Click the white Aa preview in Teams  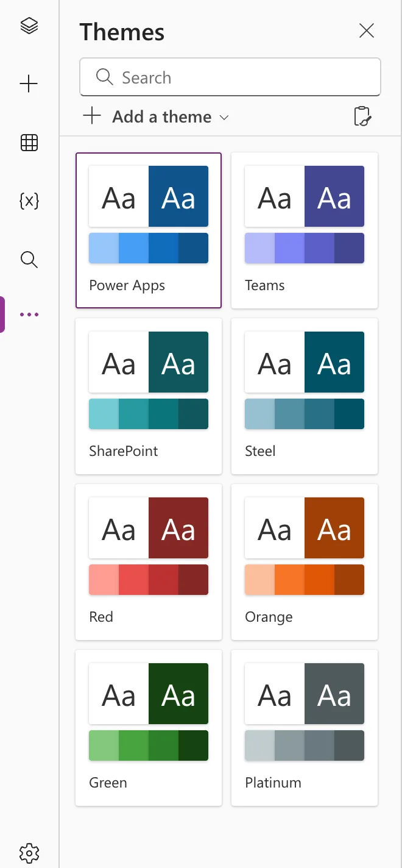pos(275,196)
